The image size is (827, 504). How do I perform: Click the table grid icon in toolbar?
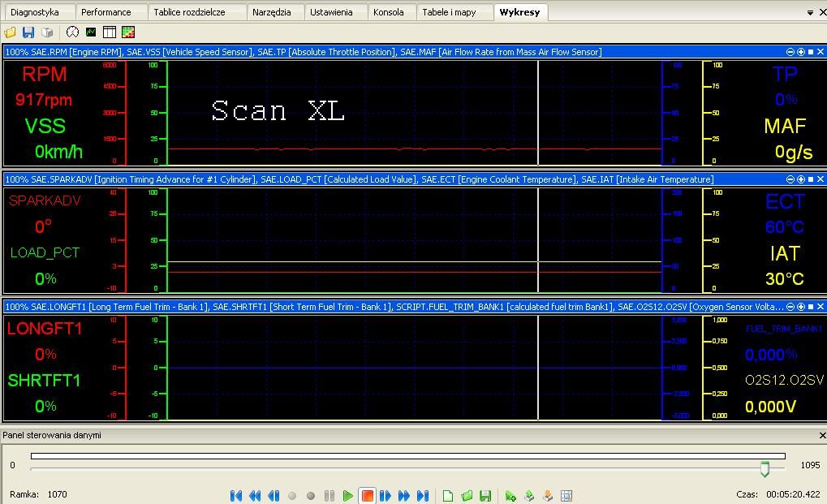coord(109,32)
